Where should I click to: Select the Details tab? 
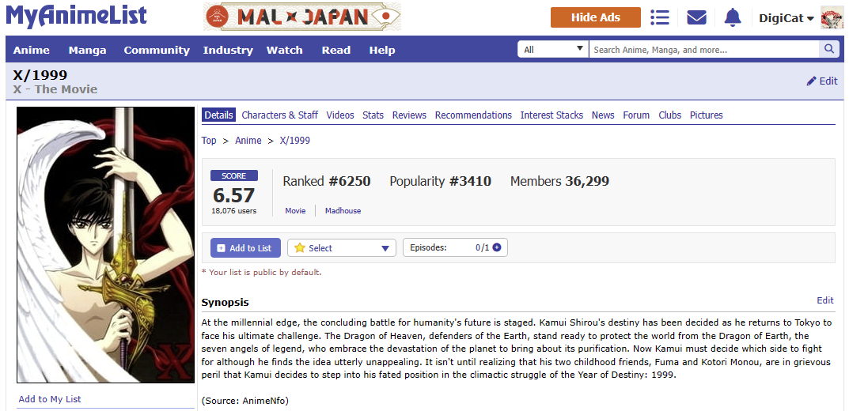[218, 115]
